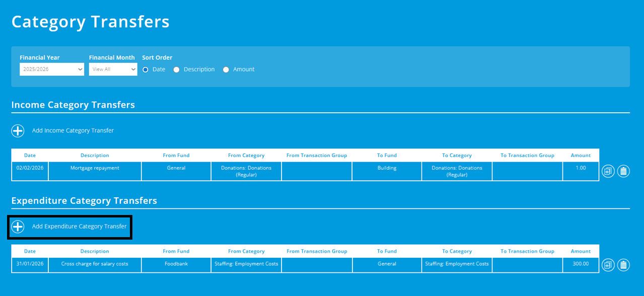The image size is (644, 296).
Task: Select the Staffing: Employment Costs To Category cell
Action: pyautogui.click(x=456, y=264)
